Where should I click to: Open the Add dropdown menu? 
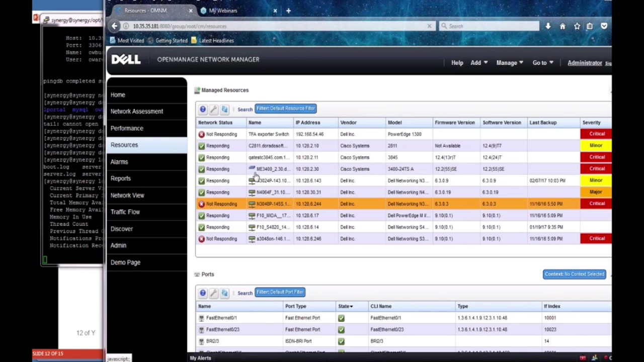pos(478,63)
